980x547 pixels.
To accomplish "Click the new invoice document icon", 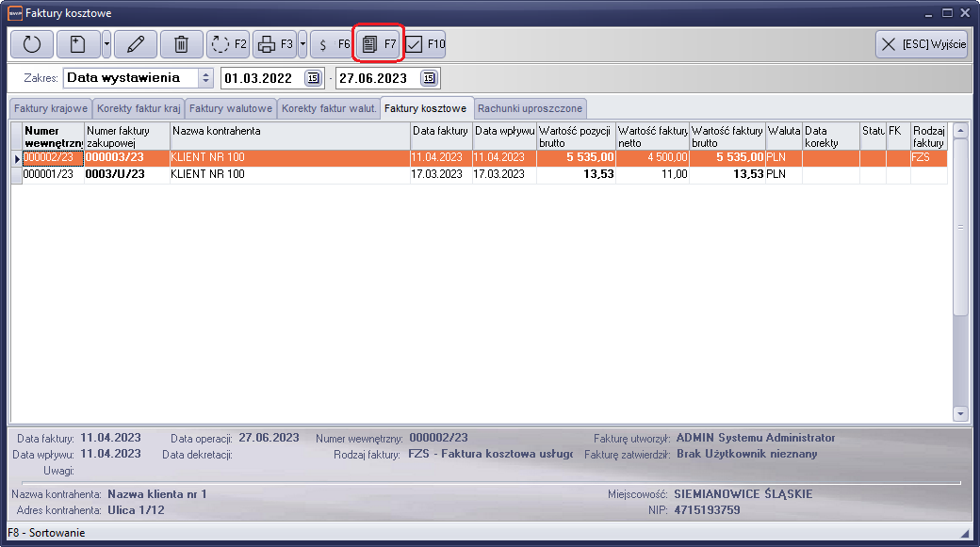I will pyautogui.click(x=77, y=44).
